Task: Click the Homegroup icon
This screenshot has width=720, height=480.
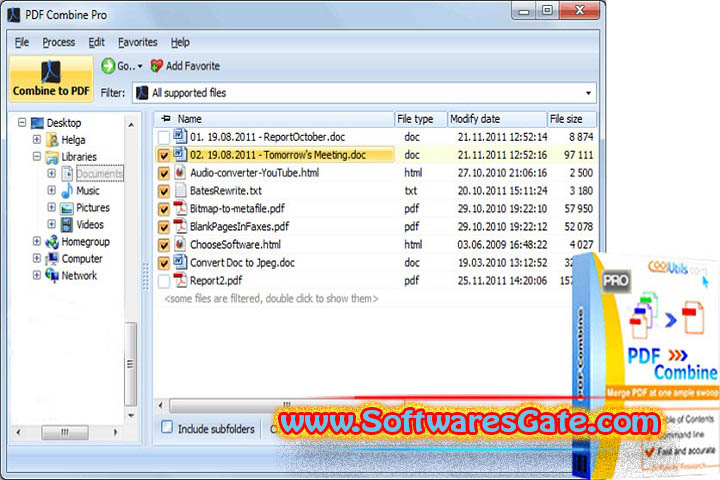Action: (52, 242)
